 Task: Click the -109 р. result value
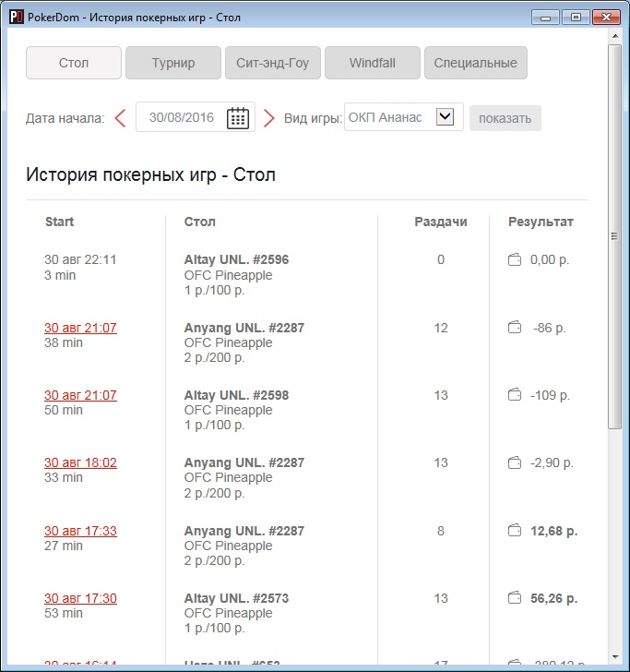click(550, 395)
